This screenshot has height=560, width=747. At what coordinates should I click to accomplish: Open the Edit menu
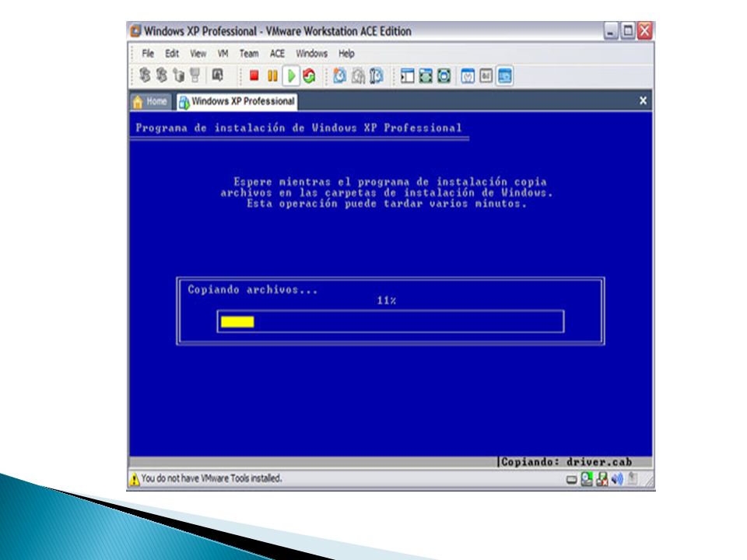pyautogui.click(x=172, y=54)
